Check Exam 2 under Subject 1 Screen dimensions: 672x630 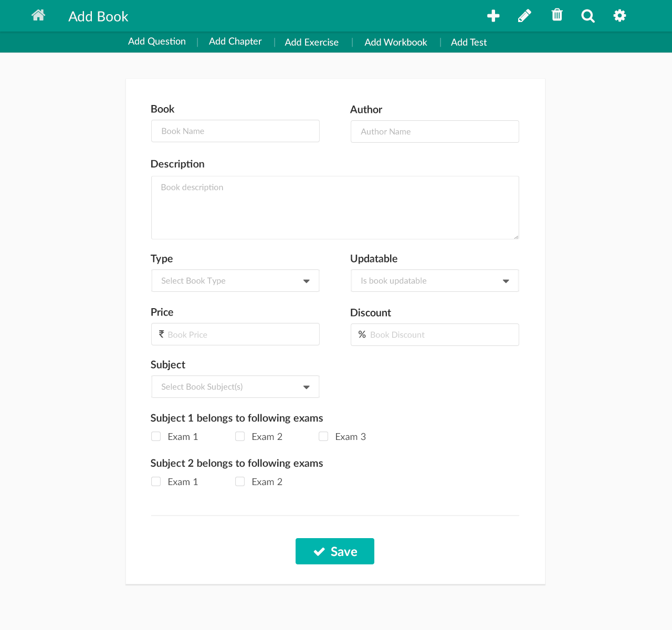tap(240, 436)
